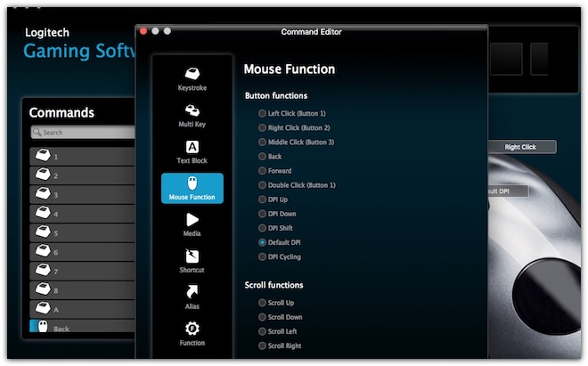Click the magnifier icon in Search box
The height and width of the screenshot is (366, 588).
(37, 132)
